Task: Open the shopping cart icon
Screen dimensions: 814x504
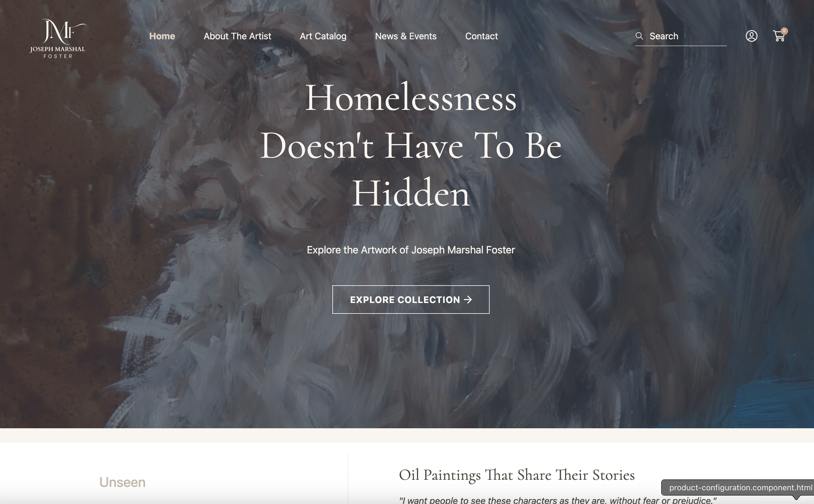Action: pos(779,36)
